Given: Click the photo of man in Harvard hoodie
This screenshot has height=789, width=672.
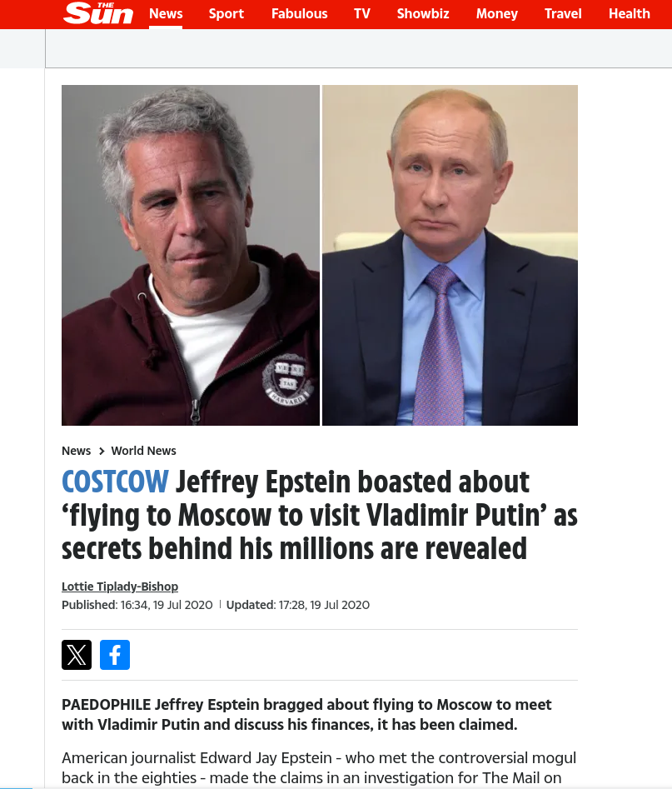Looking at the screenshot, I should coord(191,255).
